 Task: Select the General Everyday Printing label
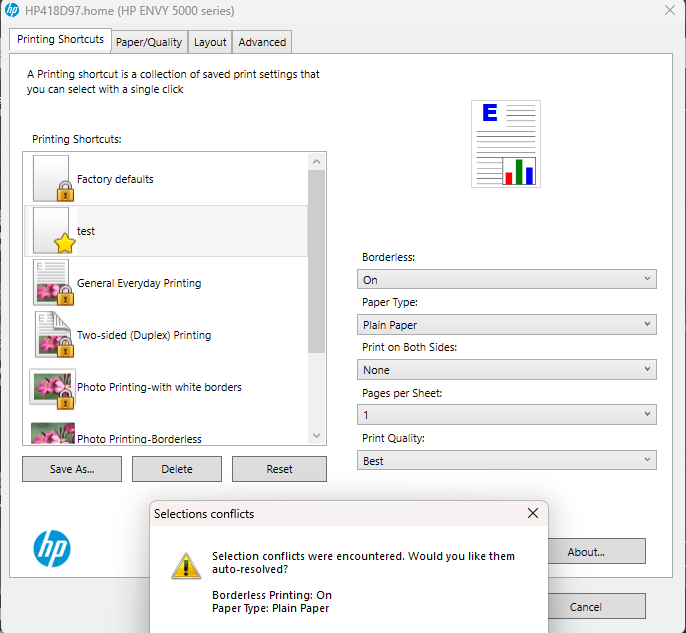(x=139, y=283)
